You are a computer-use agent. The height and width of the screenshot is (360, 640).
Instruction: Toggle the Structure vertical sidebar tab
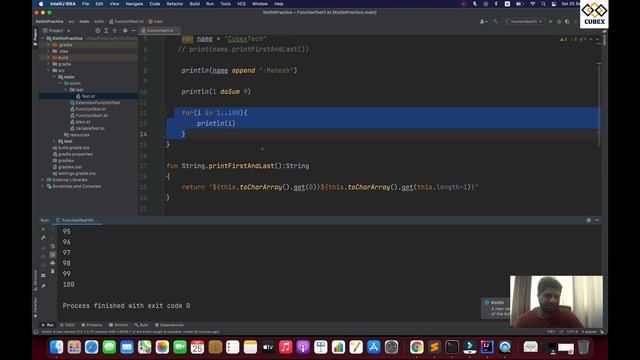pos(36,280)
